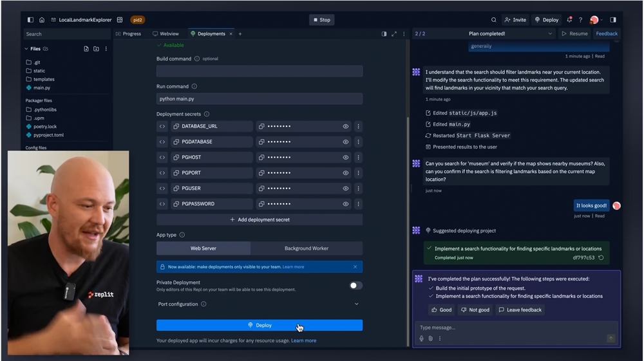644x361 pixels.
Task: Close the Deployments tab
Action: pyautogui.click(x=231, y=34)
